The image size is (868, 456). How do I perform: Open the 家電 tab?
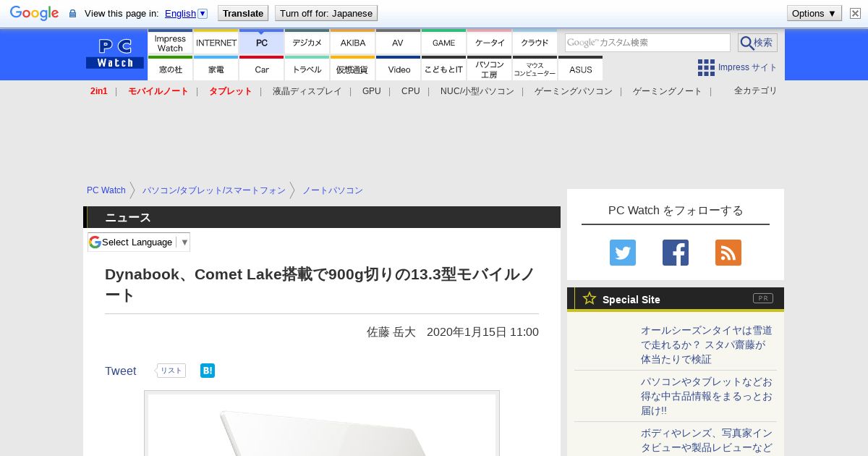(x=216, y=69)
